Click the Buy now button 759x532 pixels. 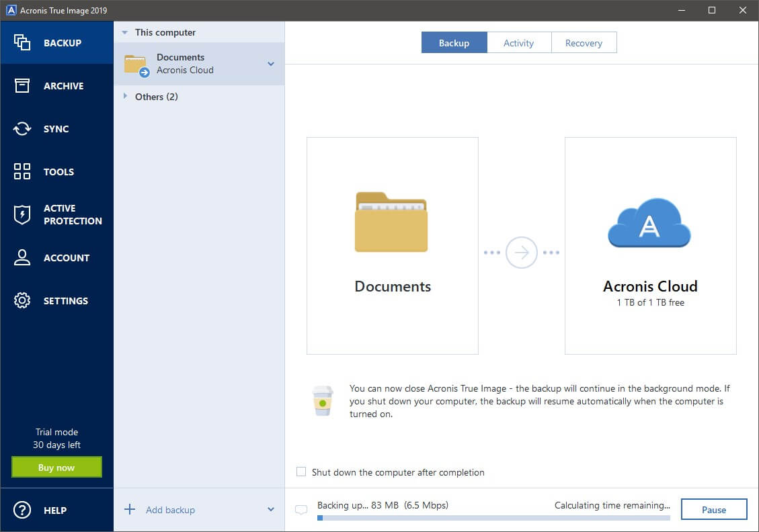pos(56,468)
